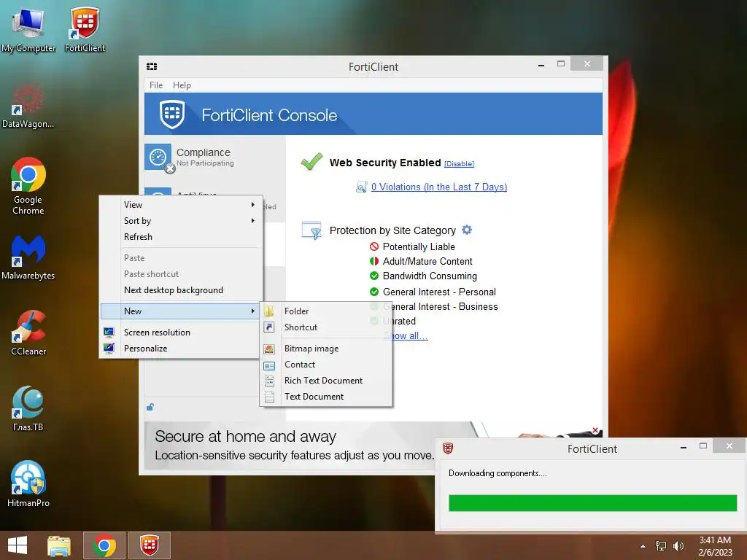The width and height of the screenshot is (747, 560).
Task: Open volume control in system tray
Action: tap(678, 546)
